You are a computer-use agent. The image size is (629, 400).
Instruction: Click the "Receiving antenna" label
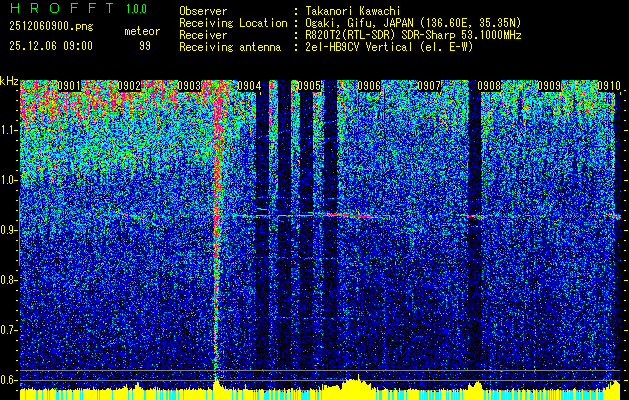230,47
